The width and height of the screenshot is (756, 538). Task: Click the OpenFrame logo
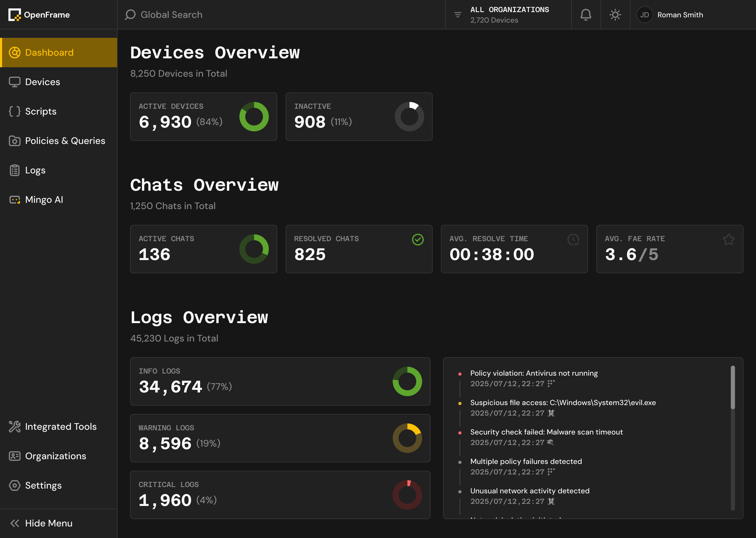(x=39, y=14)
